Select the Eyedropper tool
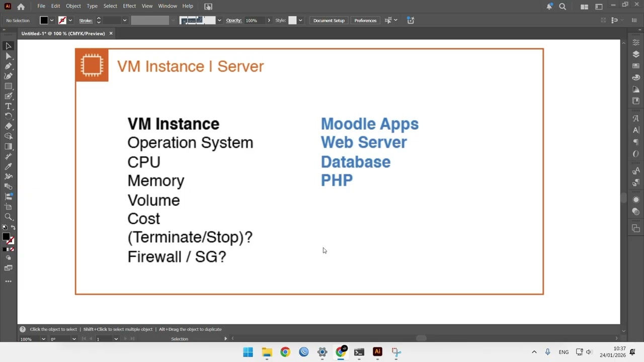 coord(9,166)
